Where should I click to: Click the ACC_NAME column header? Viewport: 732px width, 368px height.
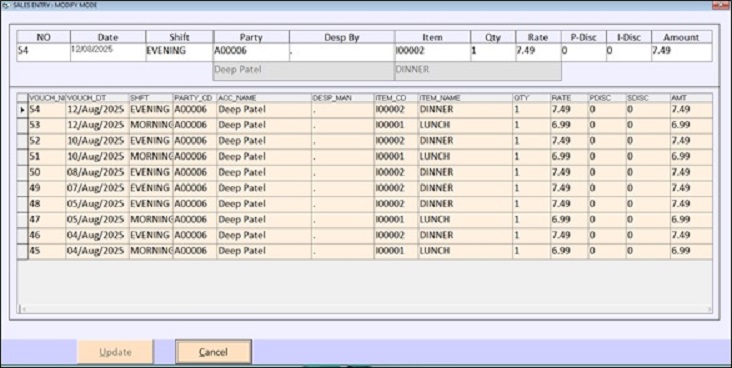click(264, 98)
